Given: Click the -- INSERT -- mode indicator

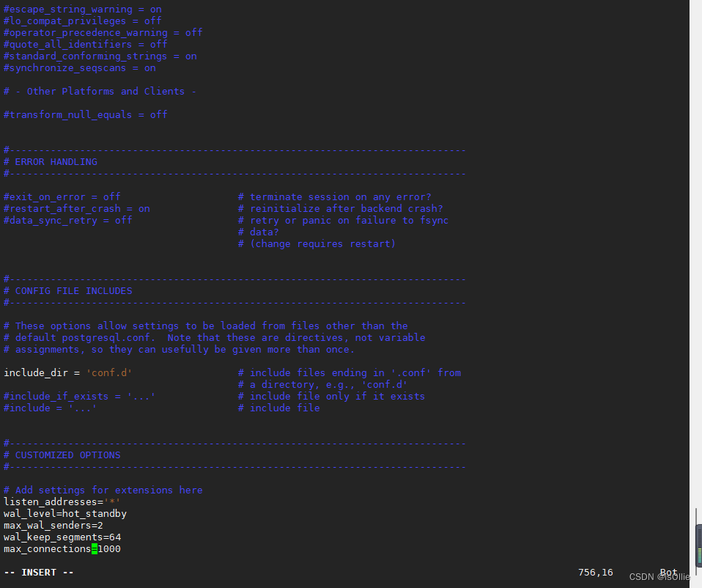Looking at the screenshot, I should coord(38,572).
